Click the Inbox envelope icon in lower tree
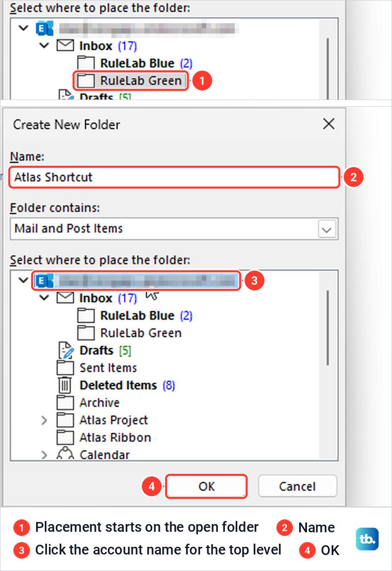Image resolution: width=392 pixels, height=571 pixels. [x=66, y=298]
